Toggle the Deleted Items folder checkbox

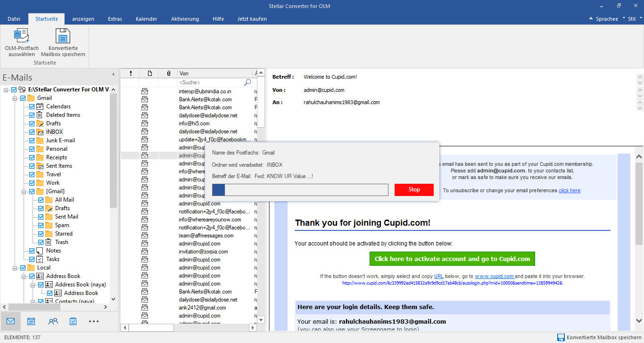tap(32, 115)
